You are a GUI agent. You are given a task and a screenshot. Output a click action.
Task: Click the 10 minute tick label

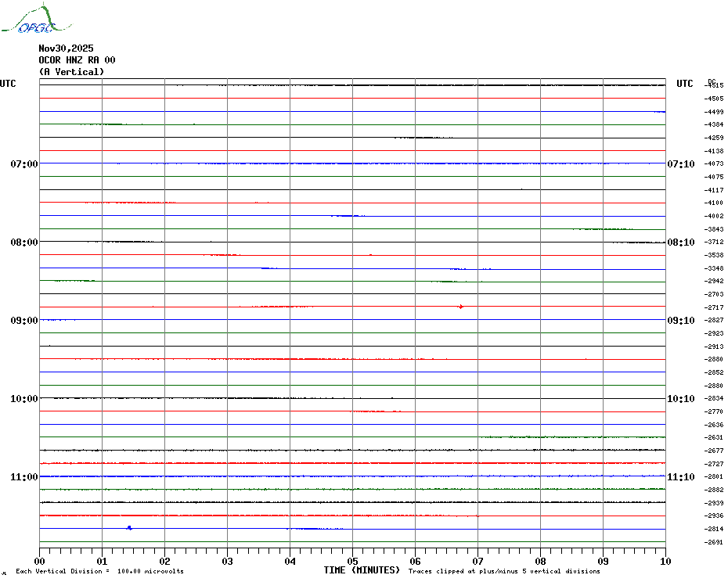coord(665,561)
